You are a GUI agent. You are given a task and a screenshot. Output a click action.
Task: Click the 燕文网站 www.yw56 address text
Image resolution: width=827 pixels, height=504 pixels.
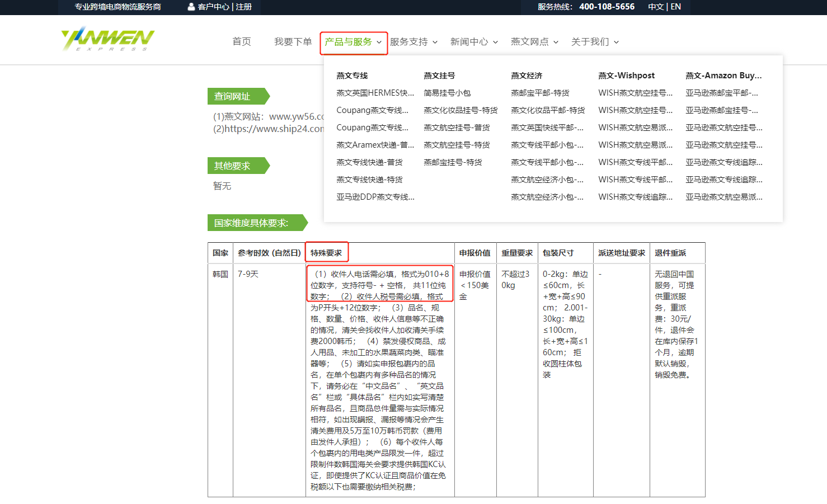269,116
